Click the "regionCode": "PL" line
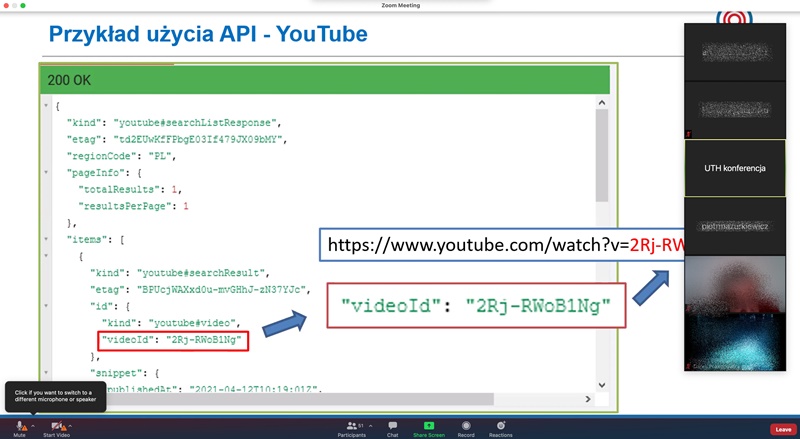 (121, 156)
